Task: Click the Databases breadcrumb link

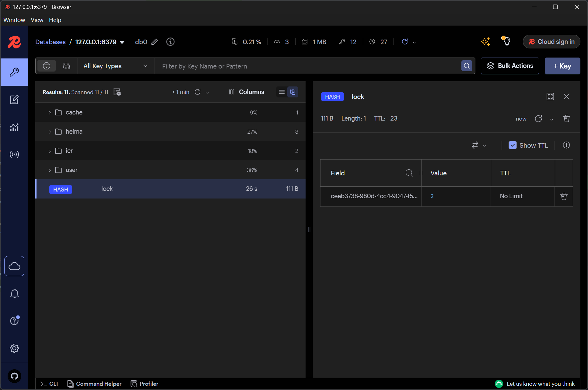Action: [51, 42]
